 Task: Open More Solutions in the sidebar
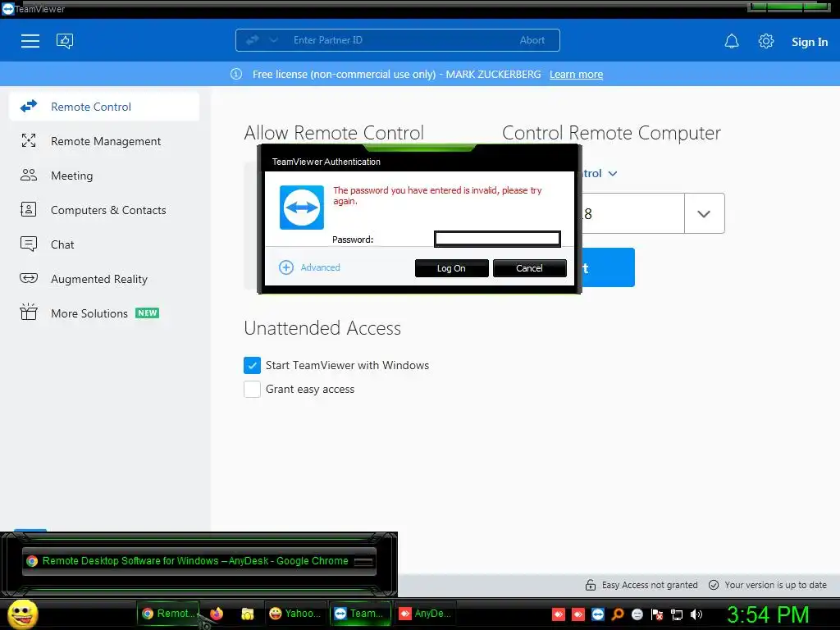pos(104,313)
